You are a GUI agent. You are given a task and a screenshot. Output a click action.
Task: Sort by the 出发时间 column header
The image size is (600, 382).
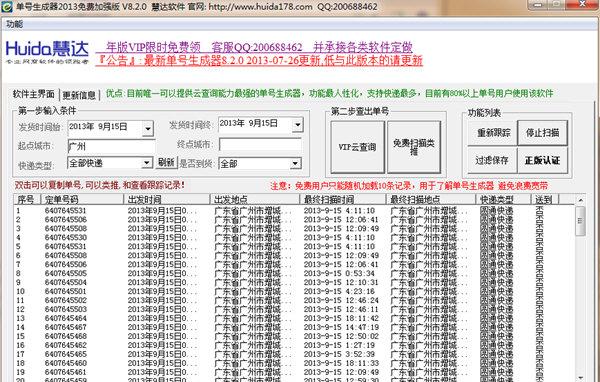[x=167, y=199]
